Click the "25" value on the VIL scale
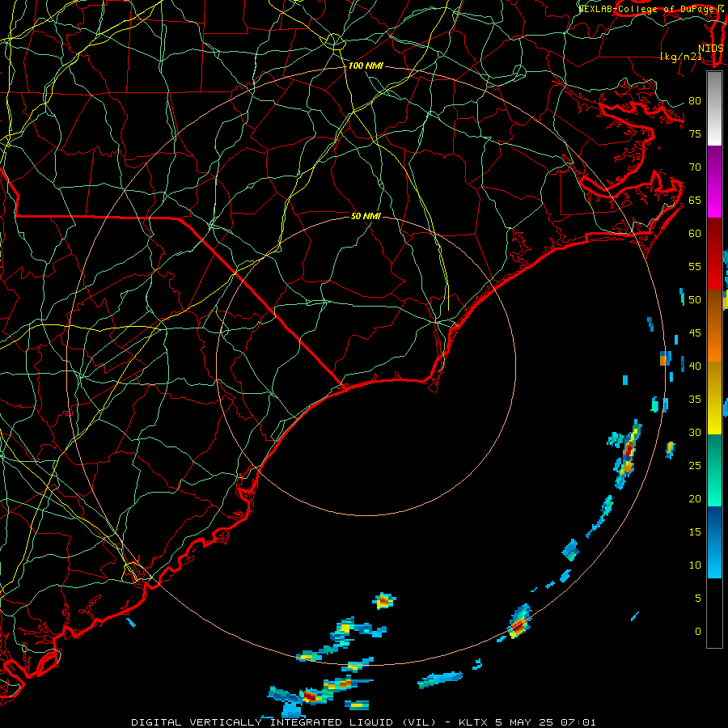The height and width of the screenshot is (728, 728). (695, 466)
